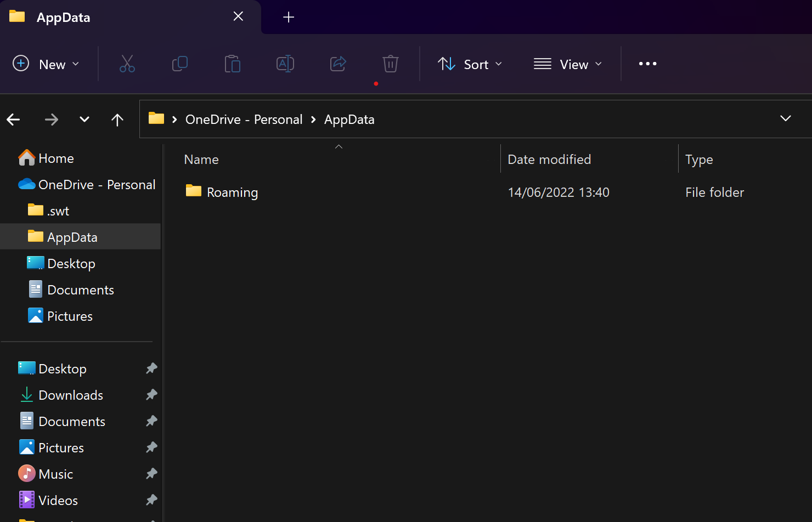
Task: Click pin icon next to Music
Action: (152, 474)
